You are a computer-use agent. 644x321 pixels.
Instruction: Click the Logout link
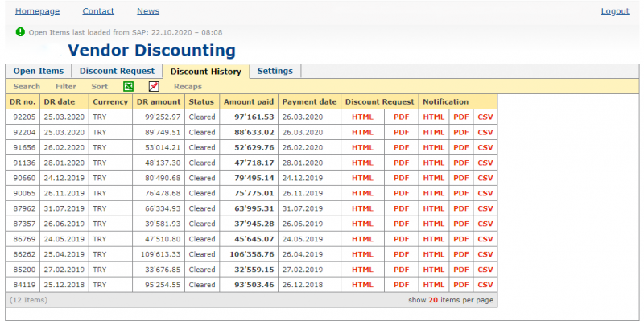click(615, 11)
